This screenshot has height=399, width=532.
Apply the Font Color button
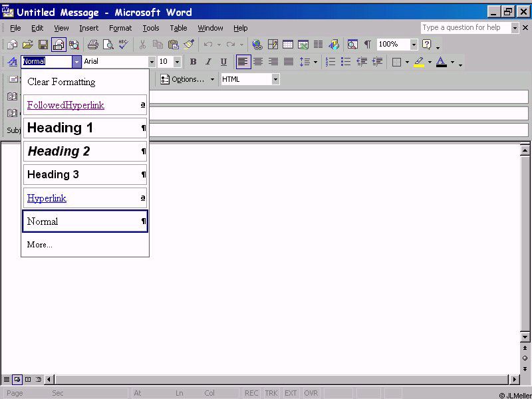441,62
